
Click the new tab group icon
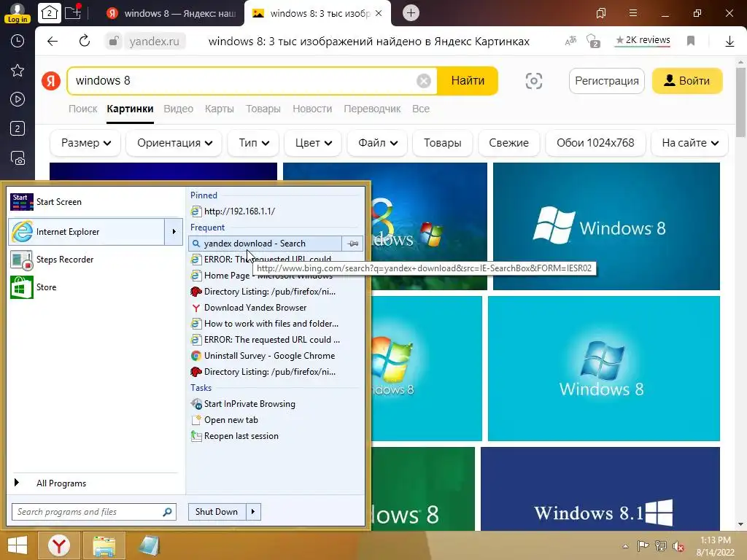click(73, 12)
